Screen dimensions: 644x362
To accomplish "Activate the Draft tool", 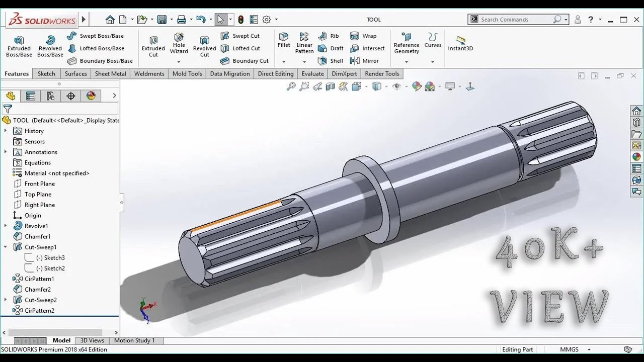I will point(331,48).
